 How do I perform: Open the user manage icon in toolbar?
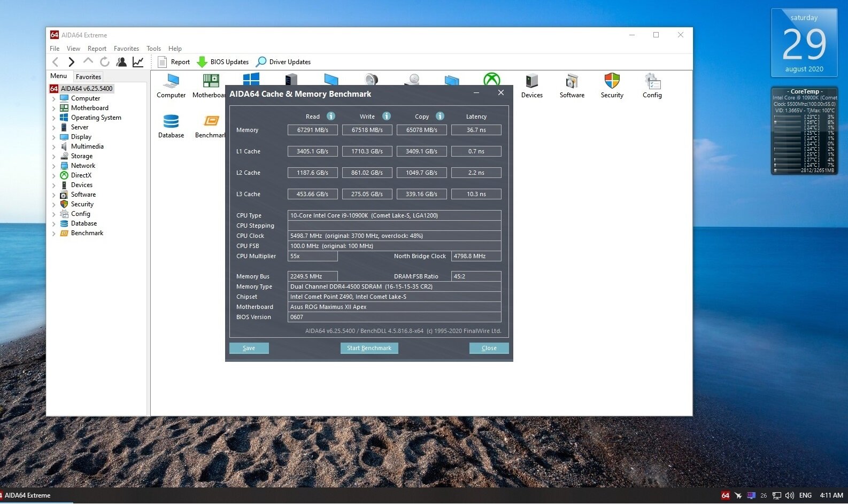pos(121,62)
